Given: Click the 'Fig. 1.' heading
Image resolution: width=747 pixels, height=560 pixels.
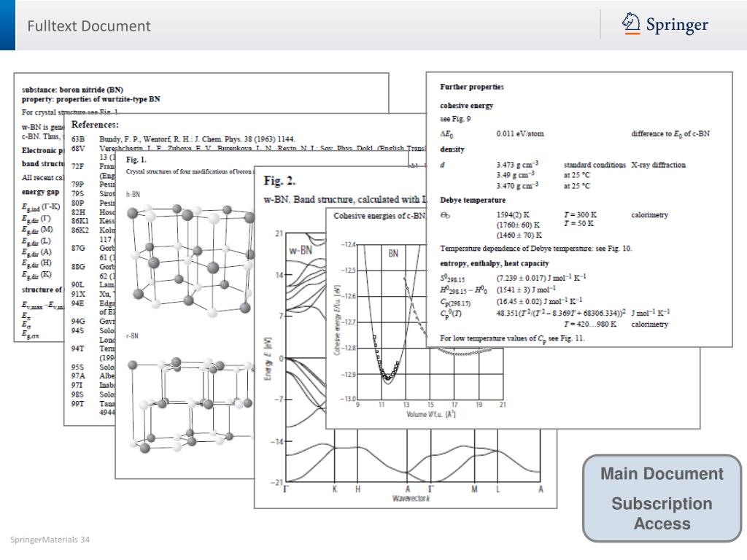Looking at the screenshot, I should [x=136, y=160].
